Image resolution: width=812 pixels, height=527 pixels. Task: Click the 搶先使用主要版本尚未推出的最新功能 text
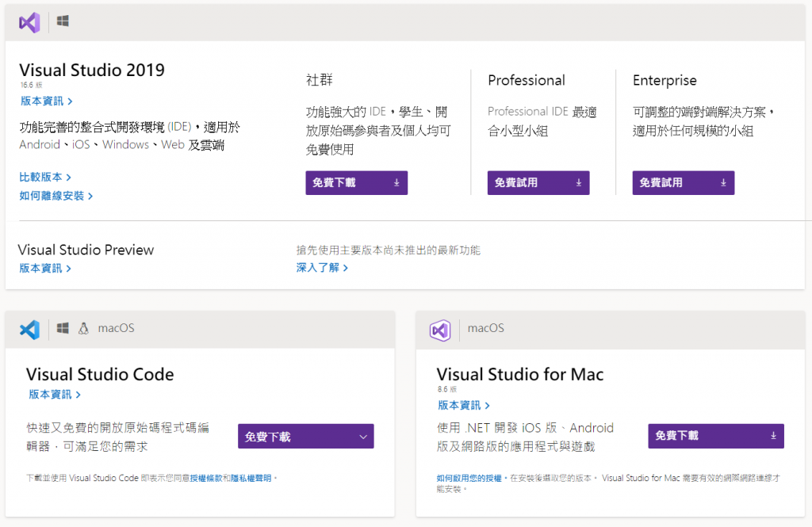pos(389,250)
